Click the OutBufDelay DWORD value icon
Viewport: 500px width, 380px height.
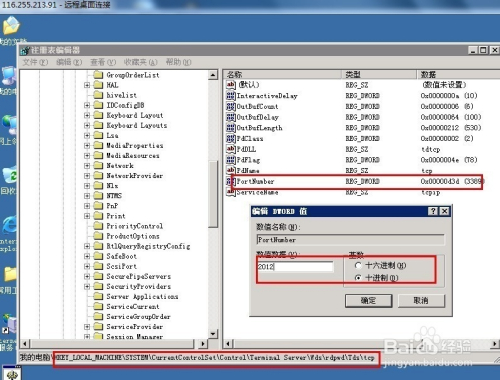[x=231, y=117]
